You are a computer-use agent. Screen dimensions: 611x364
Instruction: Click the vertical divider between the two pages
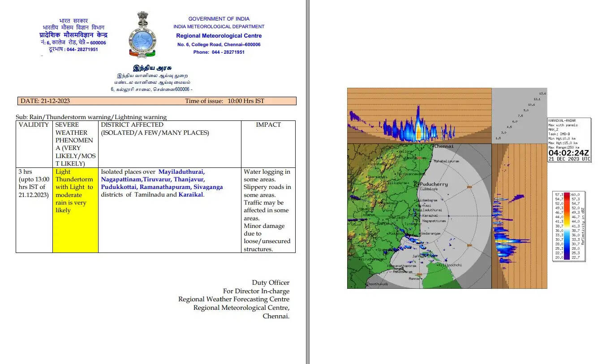click(307, 182)
